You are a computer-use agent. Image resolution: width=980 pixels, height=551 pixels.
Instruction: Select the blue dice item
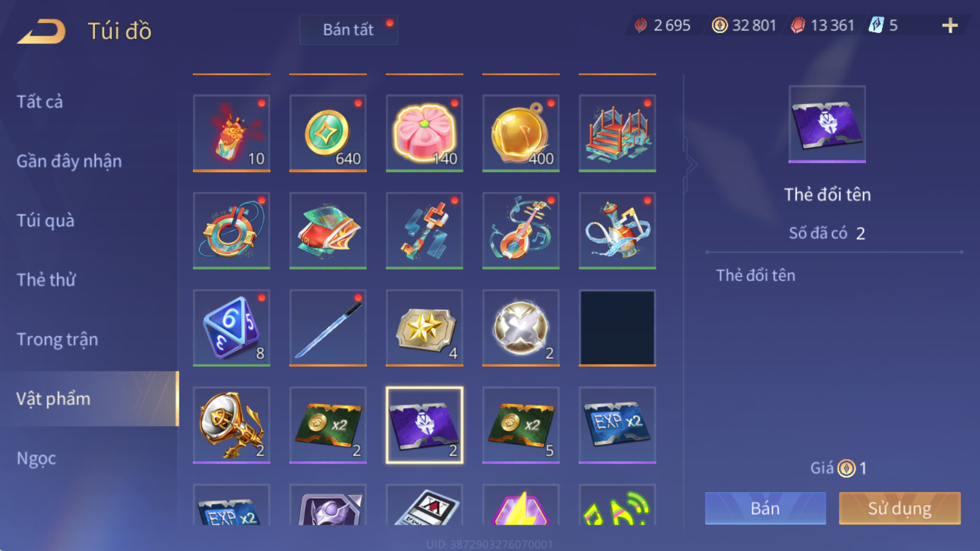232,328
